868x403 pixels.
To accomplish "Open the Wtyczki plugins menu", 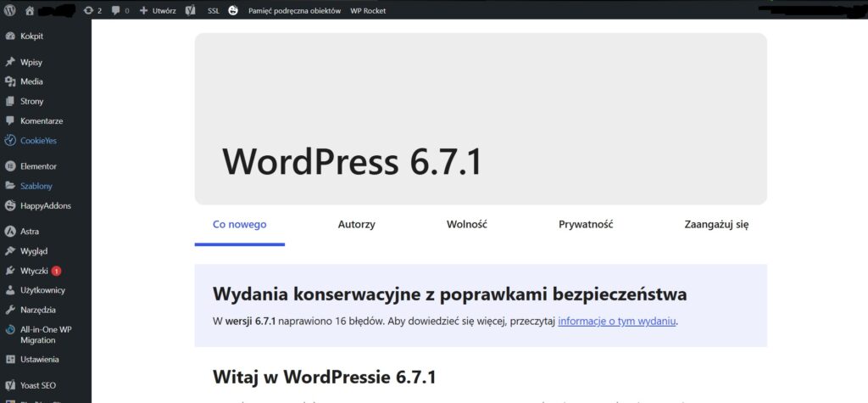I will 34,271.
